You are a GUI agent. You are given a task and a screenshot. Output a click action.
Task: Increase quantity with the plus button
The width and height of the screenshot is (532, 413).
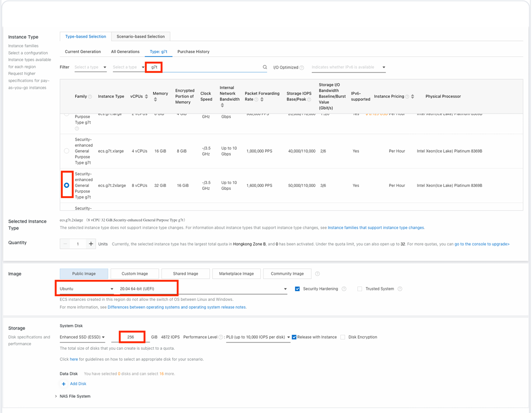[x=91, y=243]
